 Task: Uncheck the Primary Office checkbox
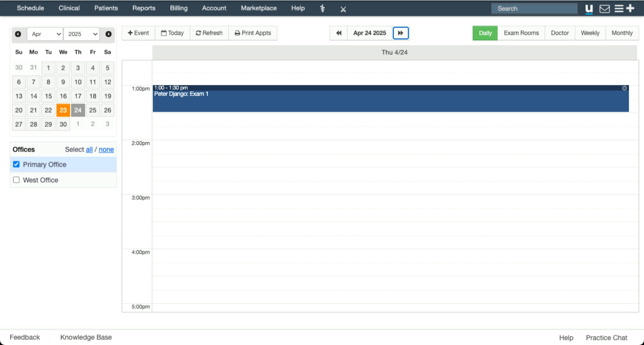click(x=16, y=164)
